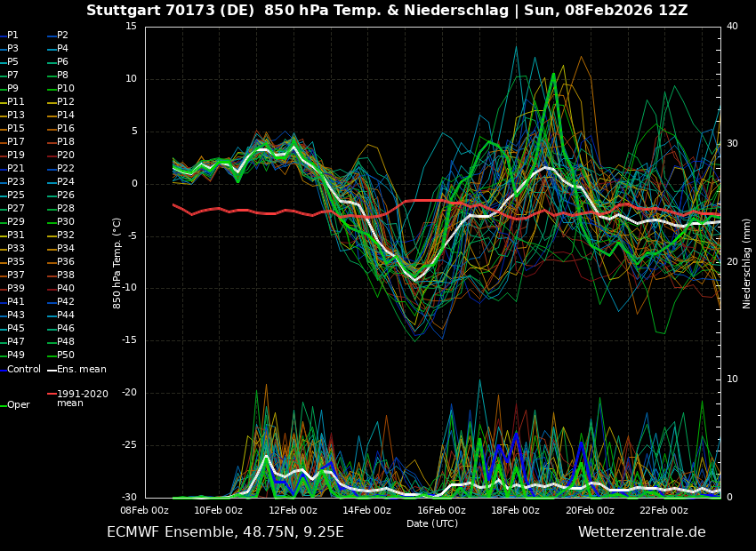Click the 08Feb 00z date label

click(x=144, y=510)
